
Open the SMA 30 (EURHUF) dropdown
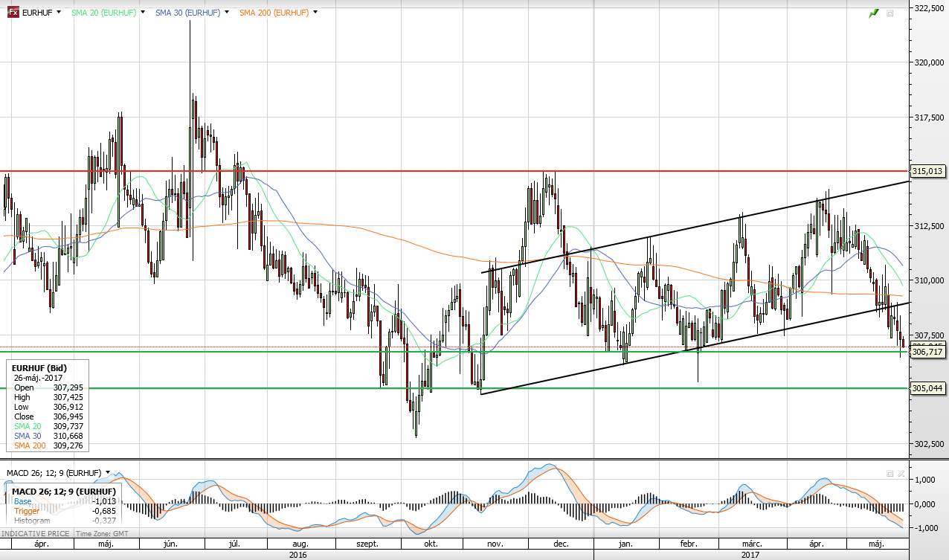coord(228,13)
